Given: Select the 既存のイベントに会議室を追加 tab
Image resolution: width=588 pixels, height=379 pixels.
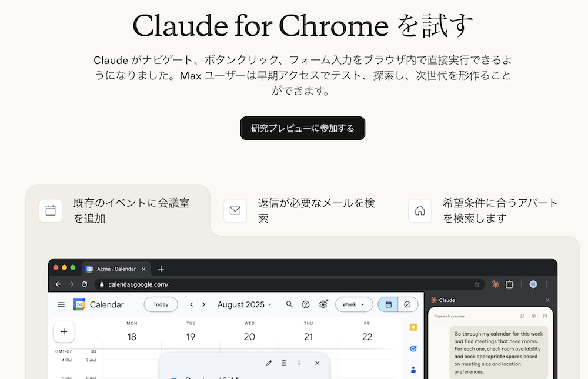Looking at the screenshot, I should tap(118, 210).
